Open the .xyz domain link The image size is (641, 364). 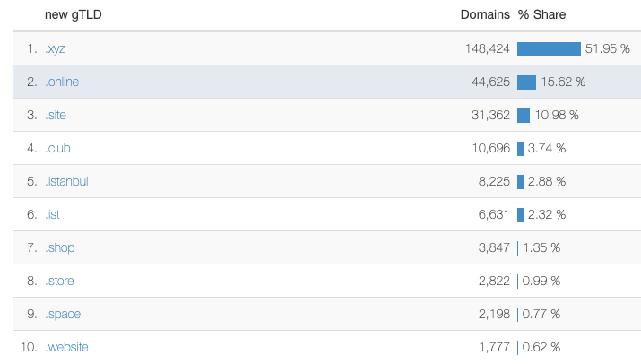click(55, 49)
